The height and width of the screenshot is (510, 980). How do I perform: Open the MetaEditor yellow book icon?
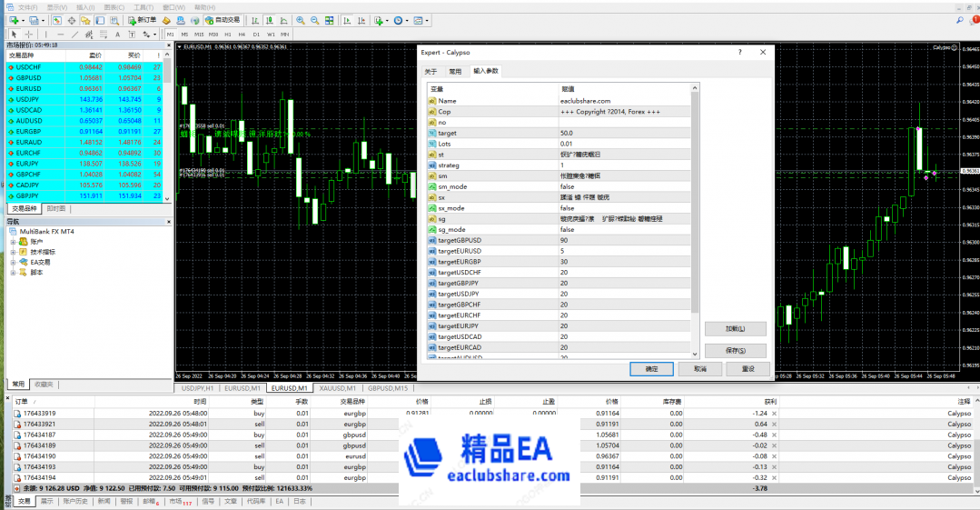[166, 21]
